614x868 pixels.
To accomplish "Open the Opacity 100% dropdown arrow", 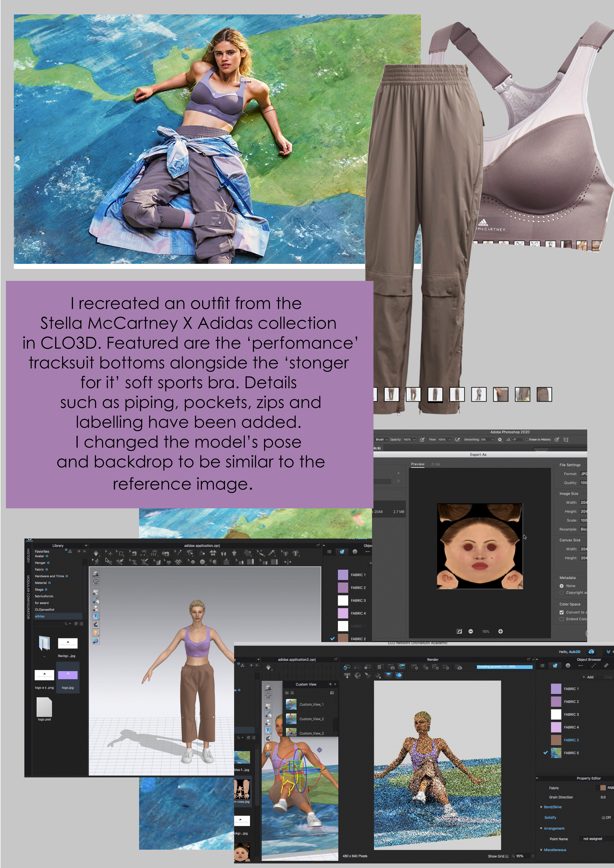I will coord(414,440).
